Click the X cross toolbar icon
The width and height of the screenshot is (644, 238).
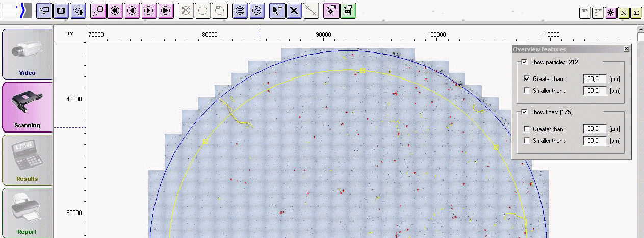pos(294,11)
